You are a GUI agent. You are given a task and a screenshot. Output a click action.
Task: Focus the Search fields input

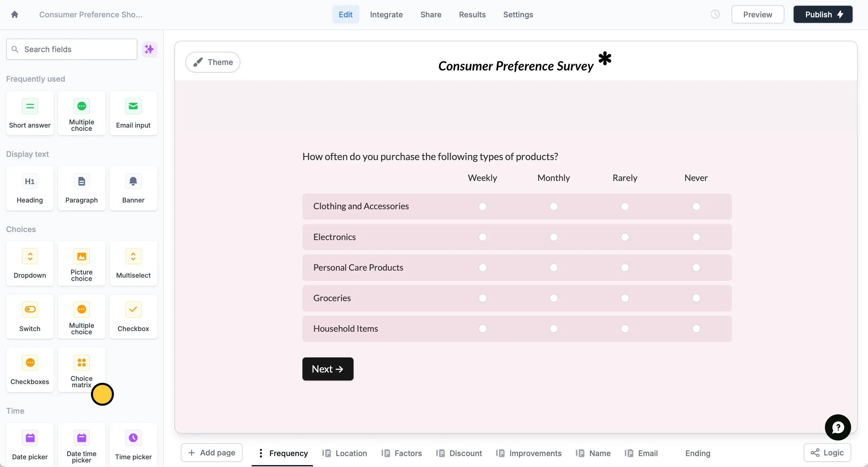[71, 49]
